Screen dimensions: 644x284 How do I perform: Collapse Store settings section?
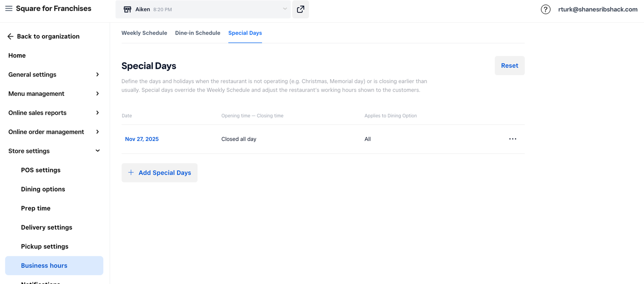click(x=54, y=151)
